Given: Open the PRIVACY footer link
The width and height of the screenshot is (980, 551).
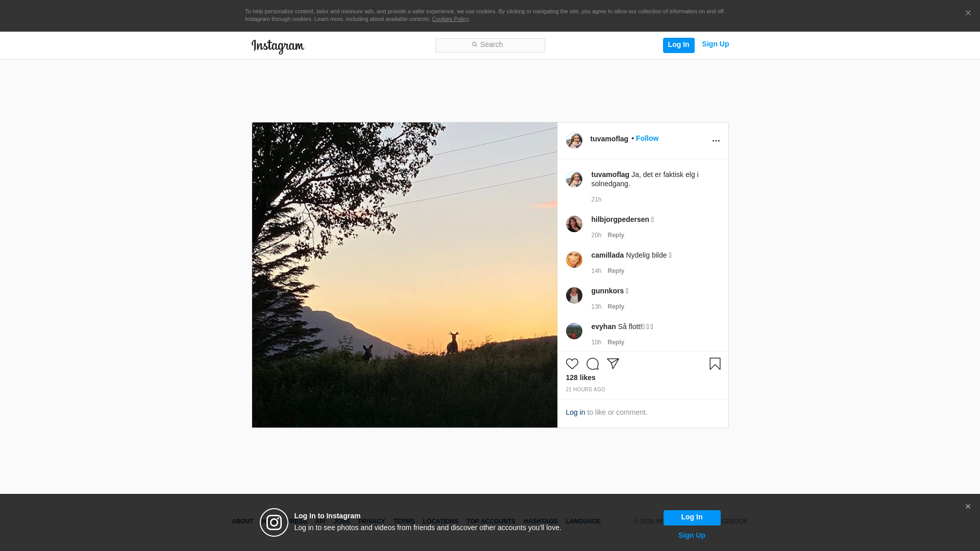Looking at the screenshot, I should 372,521.
